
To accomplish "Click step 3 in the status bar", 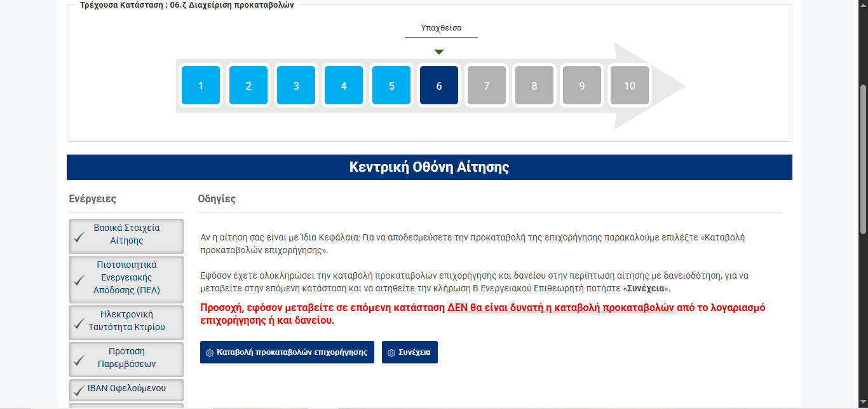I will [x=296, y=86].
